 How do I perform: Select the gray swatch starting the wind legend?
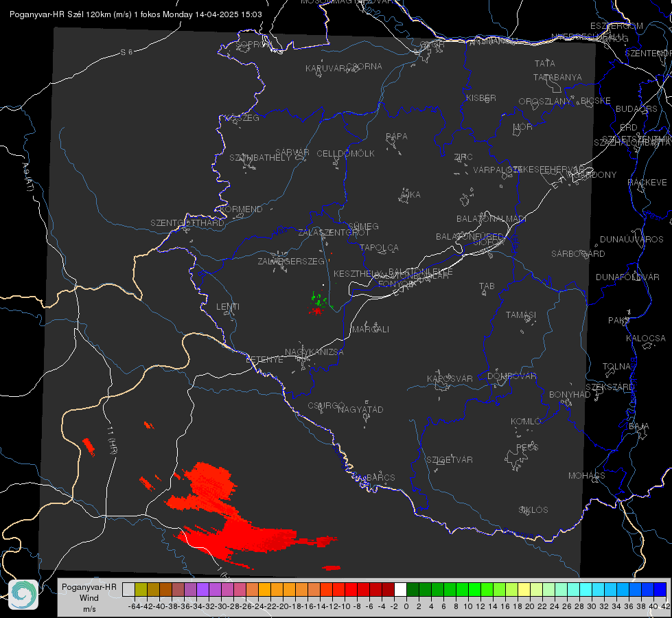click(x=128, y=590)
